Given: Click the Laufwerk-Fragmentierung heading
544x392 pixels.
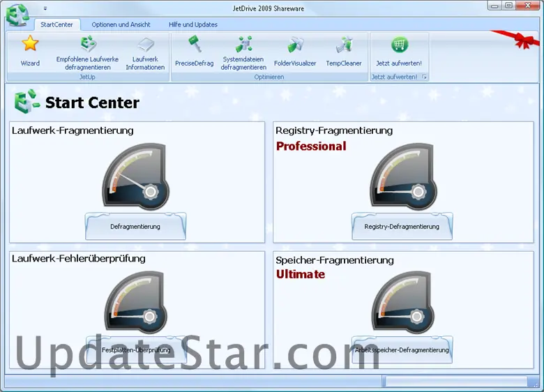Looking at the screenshot, I should pyautogui.click(x=73, y=130).
